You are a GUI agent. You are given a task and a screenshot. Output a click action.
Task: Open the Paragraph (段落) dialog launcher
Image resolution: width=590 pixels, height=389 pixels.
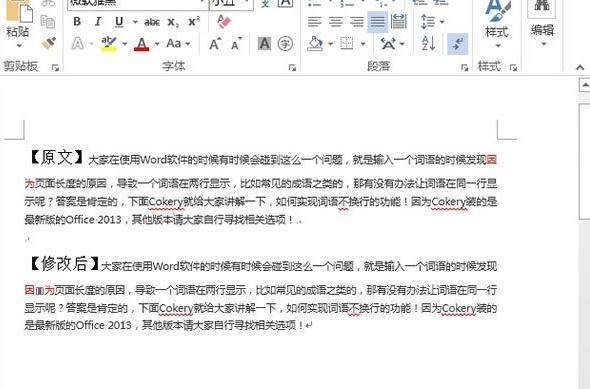465,68
